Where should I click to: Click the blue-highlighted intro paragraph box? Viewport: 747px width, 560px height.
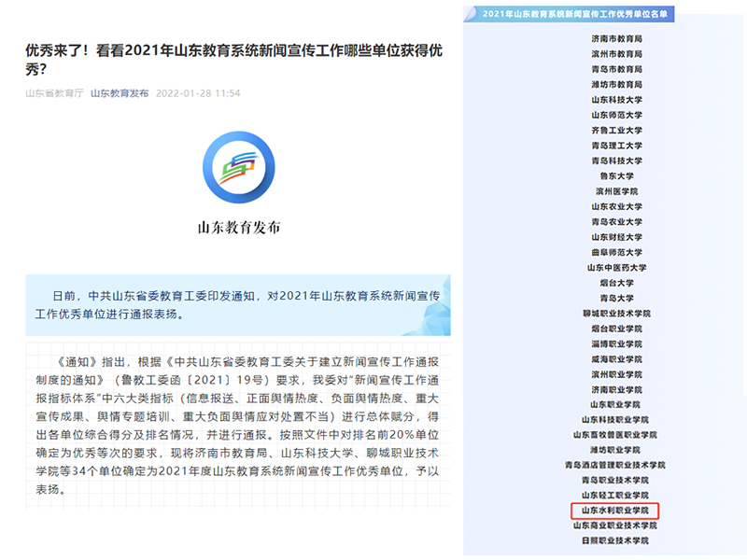(238, 305)
